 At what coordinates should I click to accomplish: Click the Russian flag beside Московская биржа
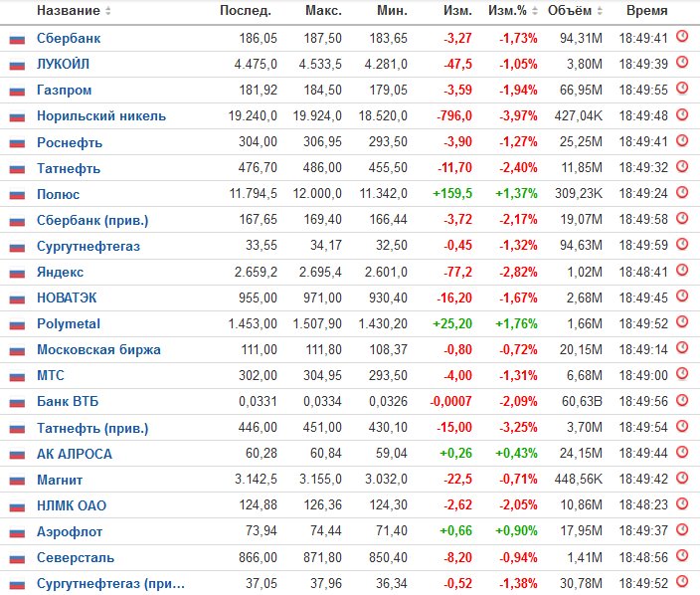[17, 351]
